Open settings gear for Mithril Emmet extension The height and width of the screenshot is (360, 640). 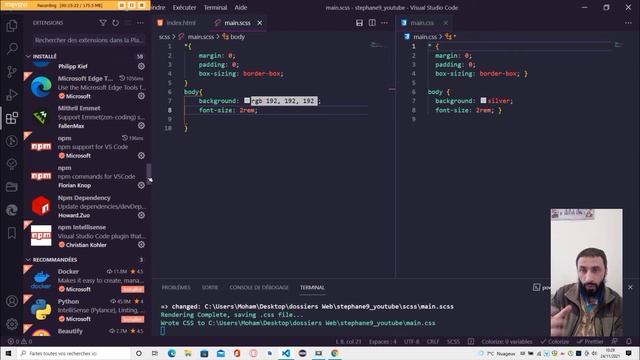(141, 126)
